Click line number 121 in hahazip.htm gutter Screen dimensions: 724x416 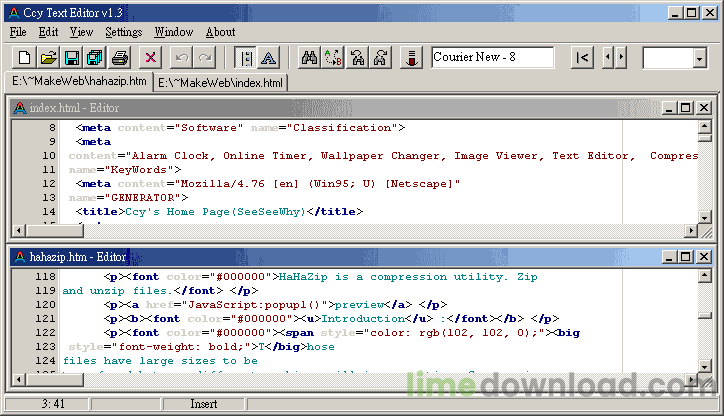coord(46,319)
